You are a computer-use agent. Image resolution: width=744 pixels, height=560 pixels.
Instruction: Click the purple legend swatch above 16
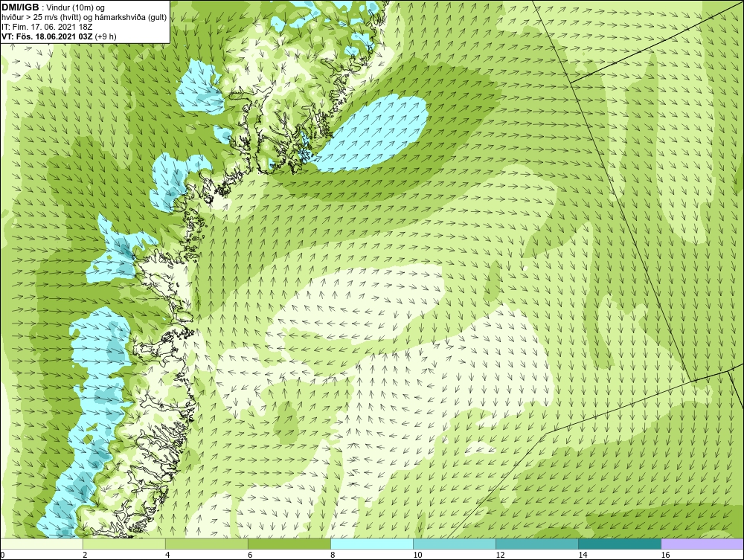point(702,544)
